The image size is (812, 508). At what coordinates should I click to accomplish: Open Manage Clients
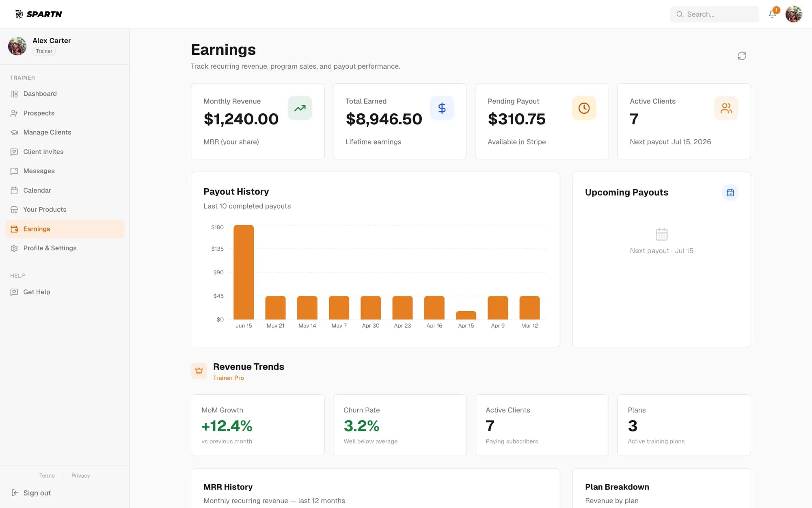(x=65, y=132)
